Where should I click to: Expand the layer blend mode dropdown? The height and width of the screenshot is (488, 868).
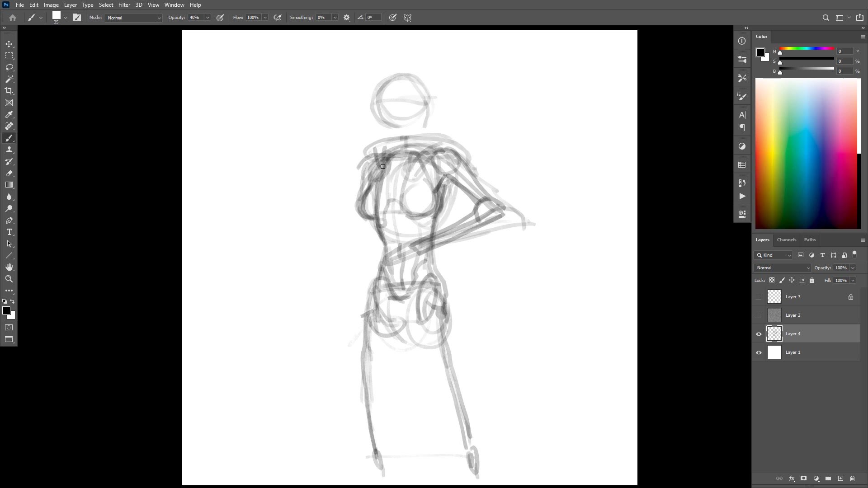pyautogui.click(x=782, y=268)
